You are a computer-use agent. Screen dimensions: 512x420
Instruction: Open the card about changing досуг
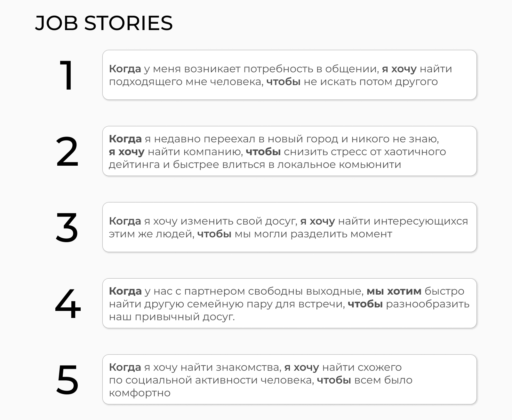(290, 227)
